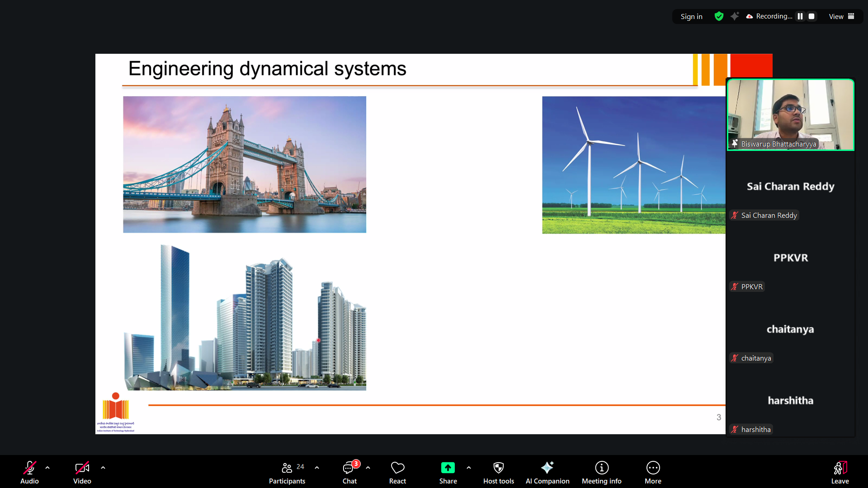Launch the AI Companion
Image resolution: width=868 pixels, height=488 pixels.
pyautogui.click(x=547, y=473)
